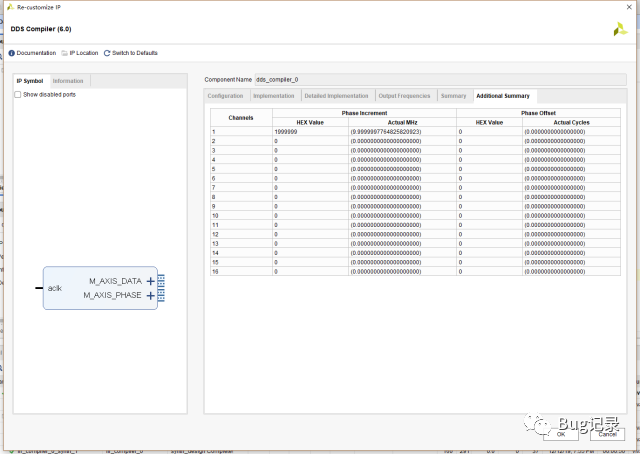The image size is (640, 454).
Task: Click the Vivado icon in title bar
Action: click(11, 7)
